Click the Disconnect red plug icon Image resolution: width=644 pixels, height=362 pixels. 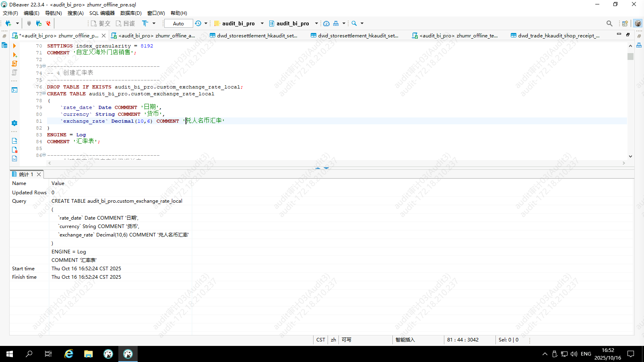(48, 23)
